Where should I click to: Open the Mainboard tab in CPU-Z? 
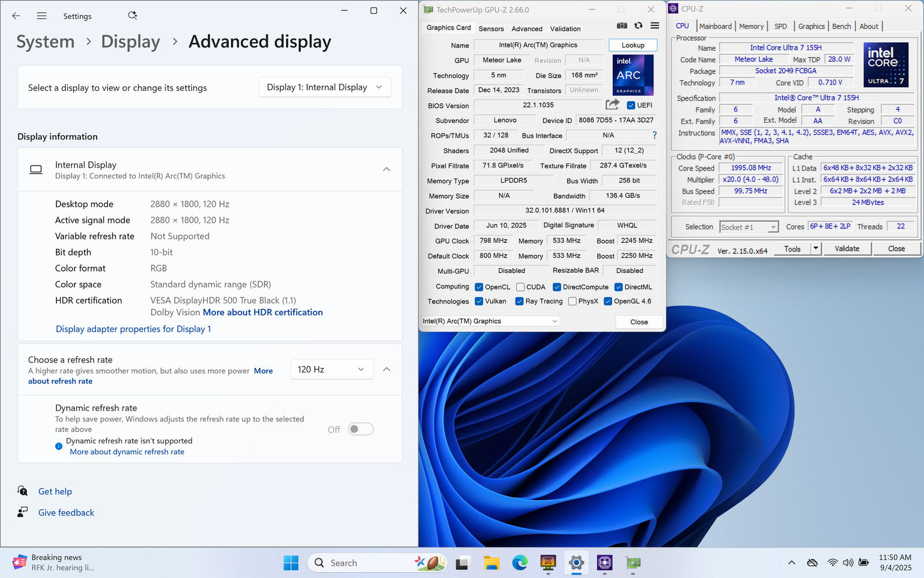715,27
